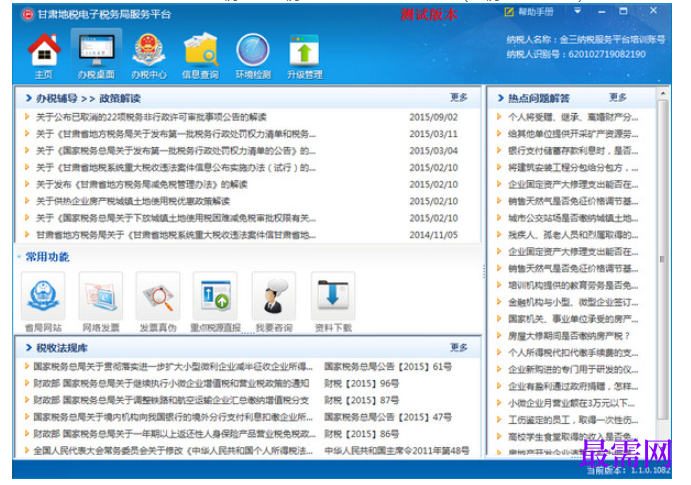Open FAQ 将建筑安装工程分包给分包方
Viewport: 691px width, 485px height.
[x=573, y=168]
